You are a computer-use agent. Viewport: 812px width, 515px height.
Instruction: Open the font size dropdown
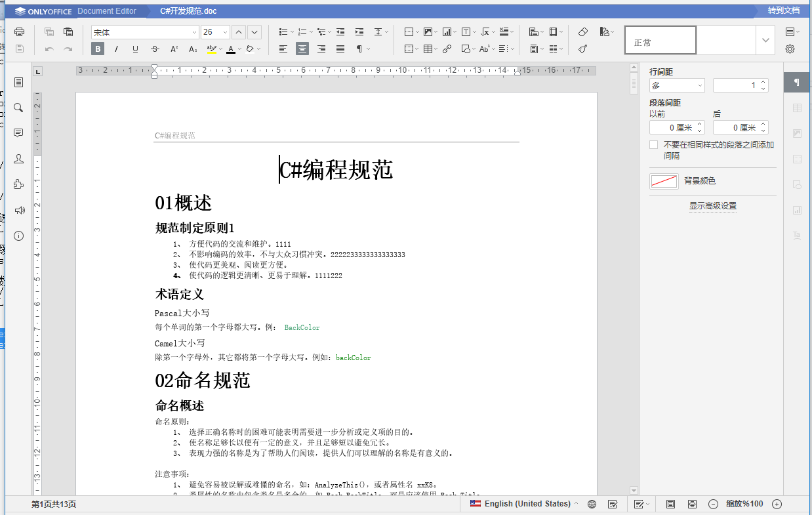[x=226, y=32]
